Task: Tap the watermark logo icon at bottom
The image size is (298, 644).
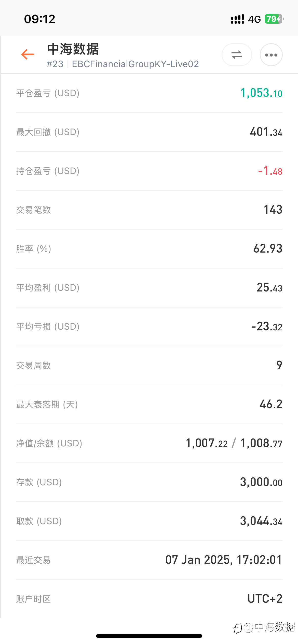Action: click(x=237, y=628)
